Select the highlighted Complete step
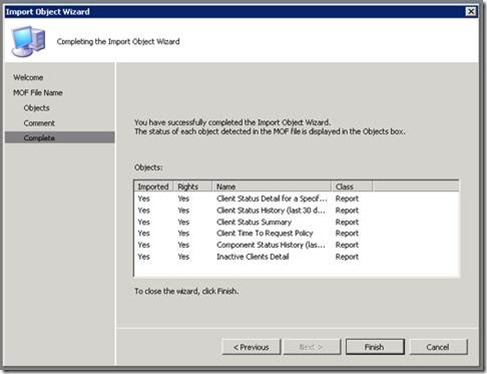The image size is (487, 374). pos(60,138)
